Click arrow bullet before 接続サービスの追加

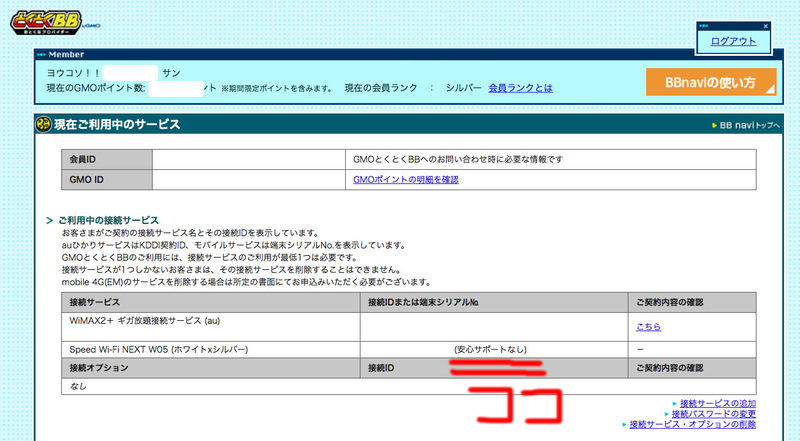pyautogui.click(x=675, y=404)
